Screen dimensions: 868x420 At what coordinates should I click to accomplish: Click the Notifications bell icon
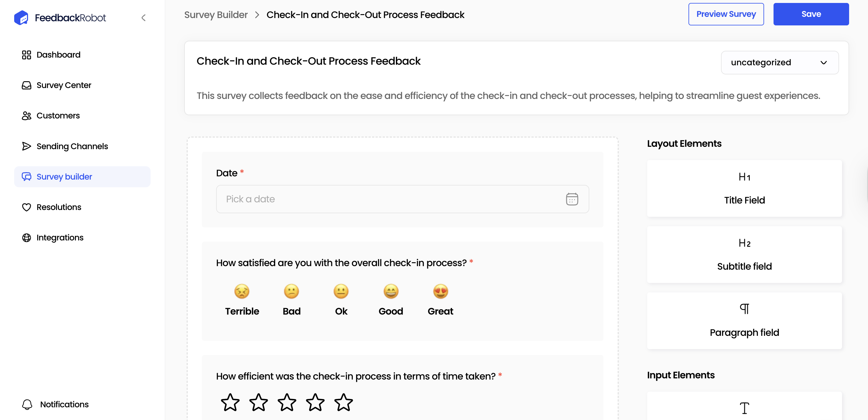27,404
